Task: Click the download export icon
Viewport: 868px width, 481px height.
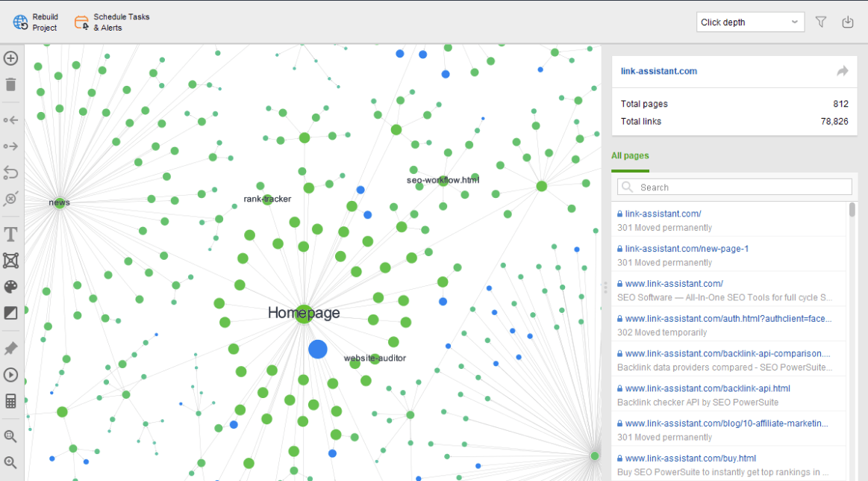Action: pyautogui.click(x=848, y=22)
